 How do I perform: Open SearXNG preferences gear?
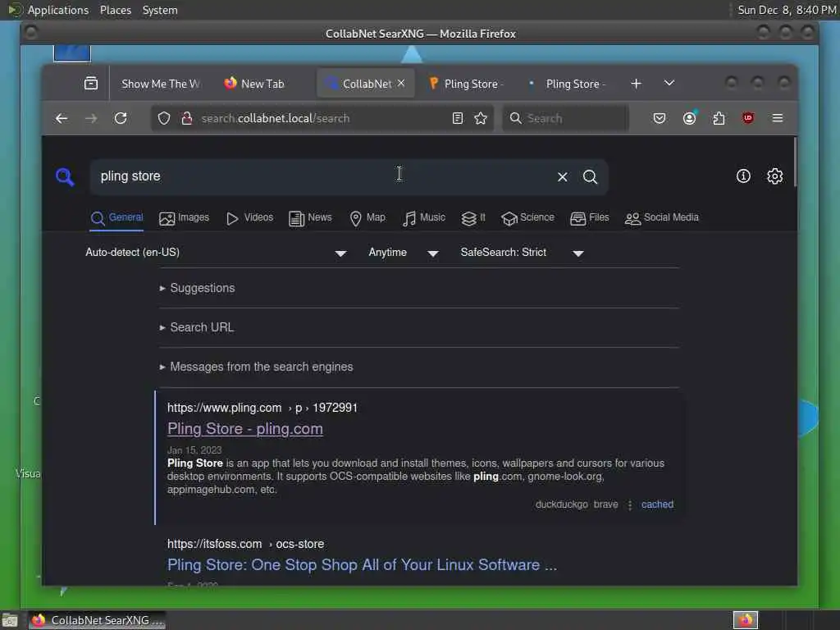pos(774,176)
